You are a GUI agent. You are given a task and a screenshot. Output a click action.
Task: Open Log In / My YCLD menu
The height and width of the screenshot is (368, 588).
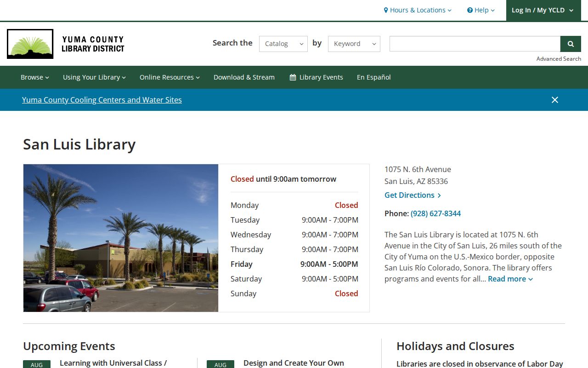pos(543,10)
